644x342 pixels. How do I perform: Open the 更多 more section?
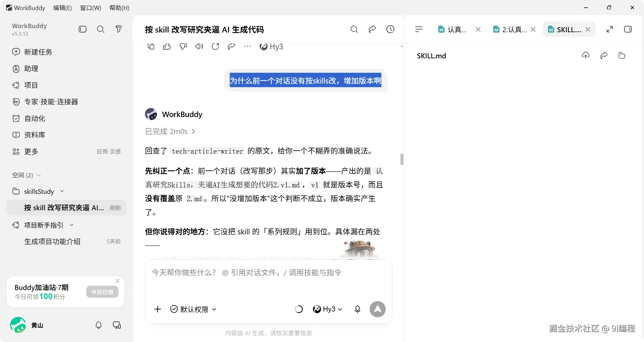coord(25,152)
